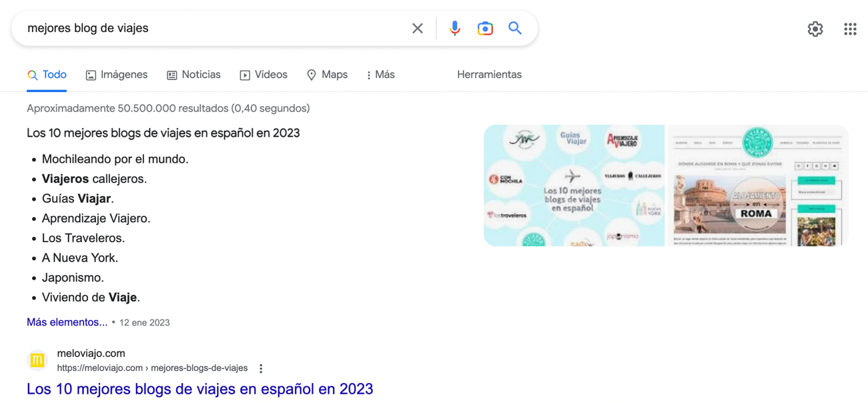
Task: Open Herramientas search tools
Action: 489,75
